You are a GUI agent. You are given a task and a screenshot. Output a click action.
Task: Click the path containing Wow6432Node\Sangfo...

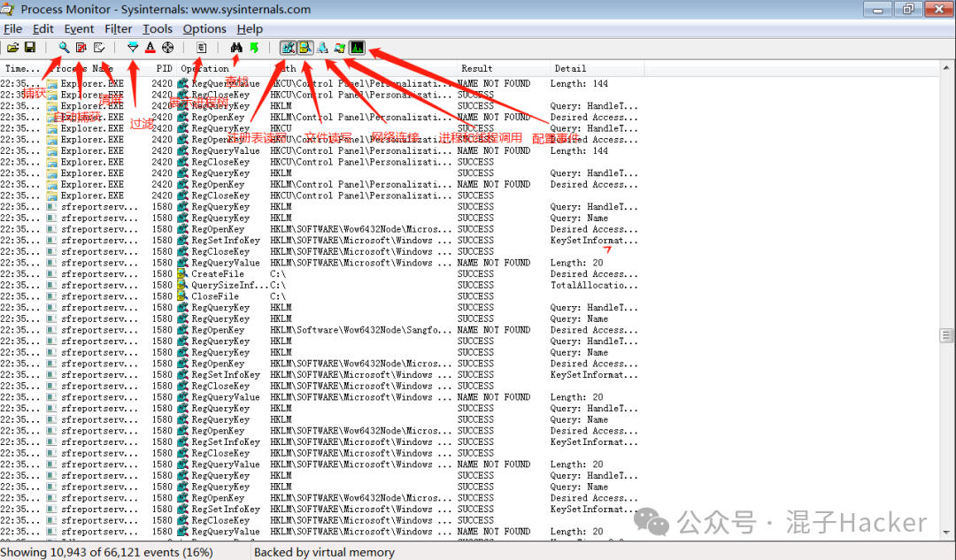361,330
